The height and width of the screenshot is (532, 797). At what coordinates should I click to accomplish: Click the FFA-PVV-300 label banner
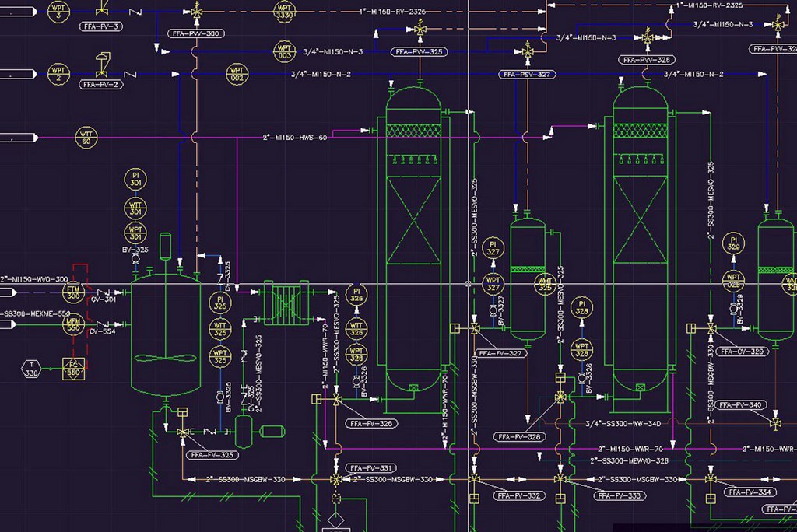pos(195,33)
